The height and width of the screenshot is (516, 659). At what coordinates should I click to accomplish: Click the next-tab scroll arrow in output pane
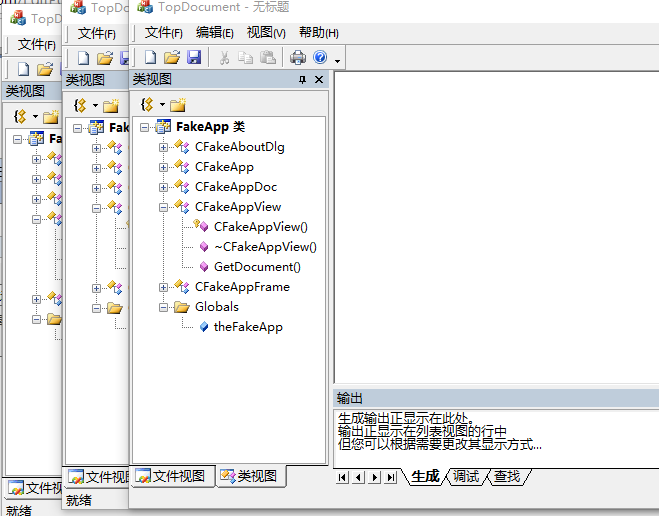(x=375, y=477)
